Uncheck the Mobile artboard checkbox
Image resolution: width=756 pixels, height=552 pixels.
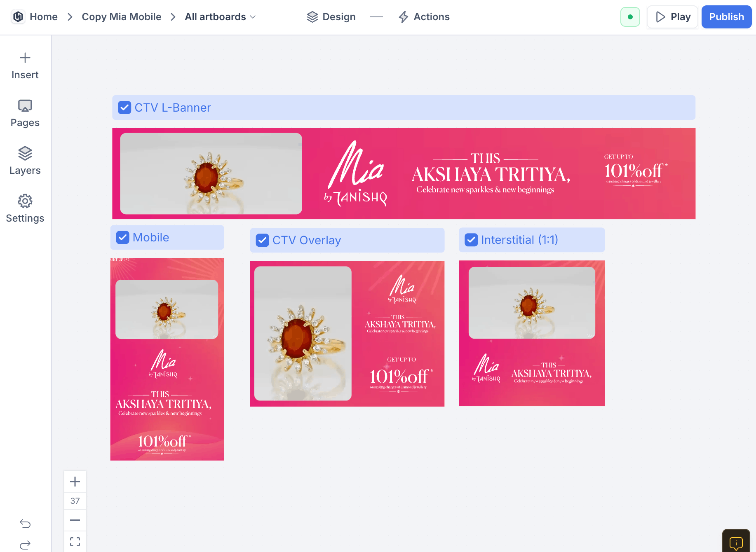pos(123,237)
